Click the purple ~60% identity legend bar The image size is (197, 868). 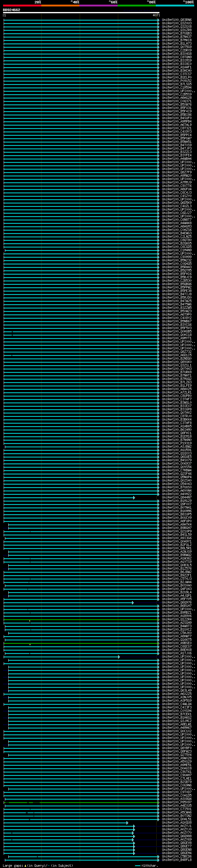tap(99, 6)
